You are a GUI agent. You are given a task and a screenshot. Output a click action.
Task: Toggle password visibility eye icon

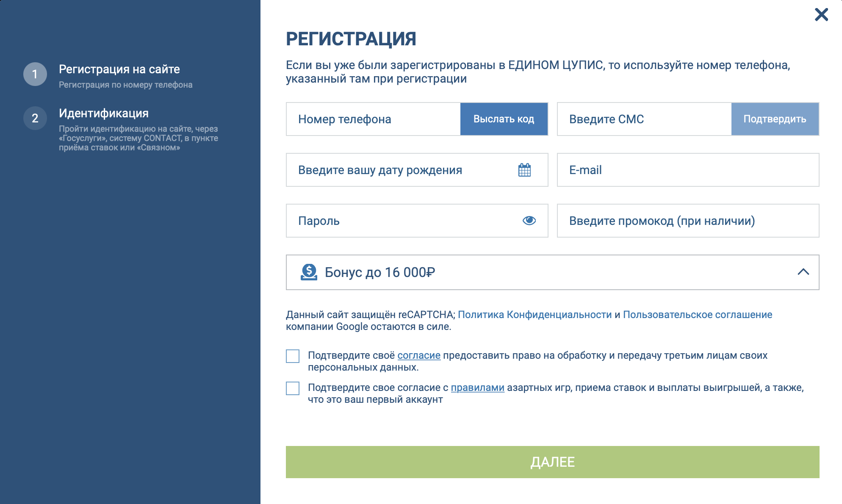point(529,221)
